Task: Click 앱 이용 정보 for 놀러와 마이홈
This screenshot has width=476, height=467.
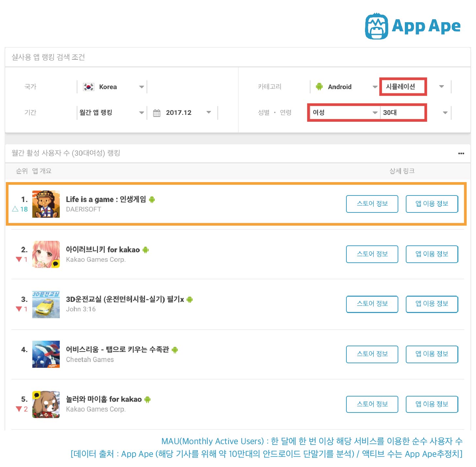Action: (432, 404)
